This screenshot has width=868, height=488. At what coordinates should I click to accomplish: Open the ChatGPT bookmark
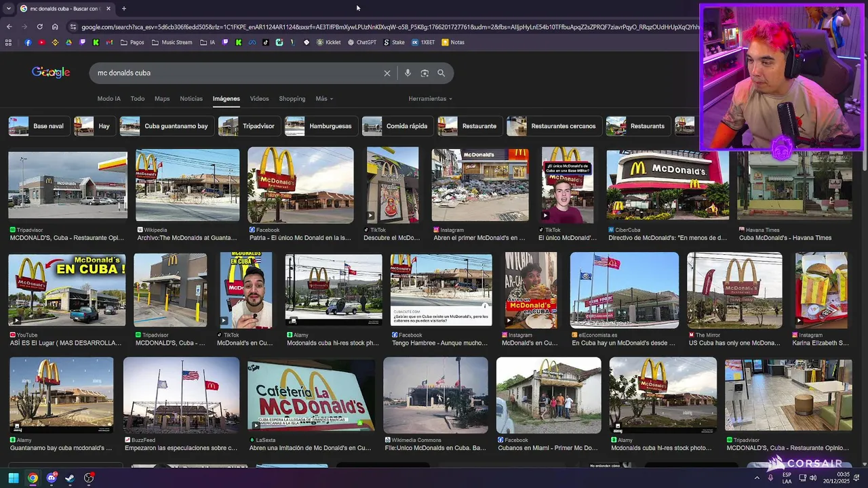[x=362, y=42]
